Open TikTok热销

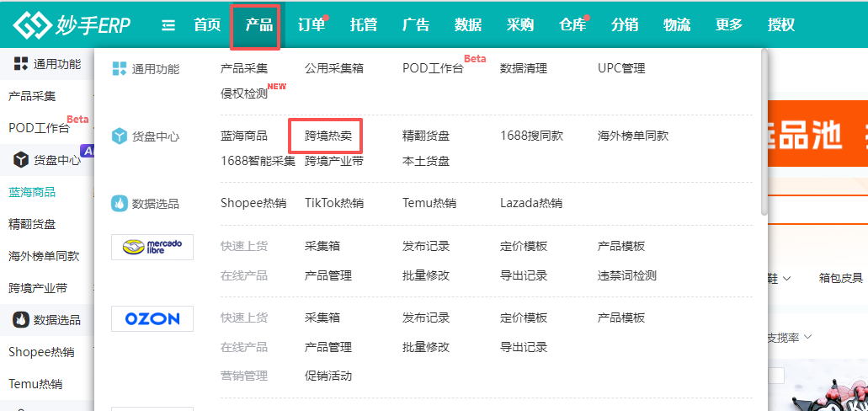pyautogui.click(x=333, y=203)
